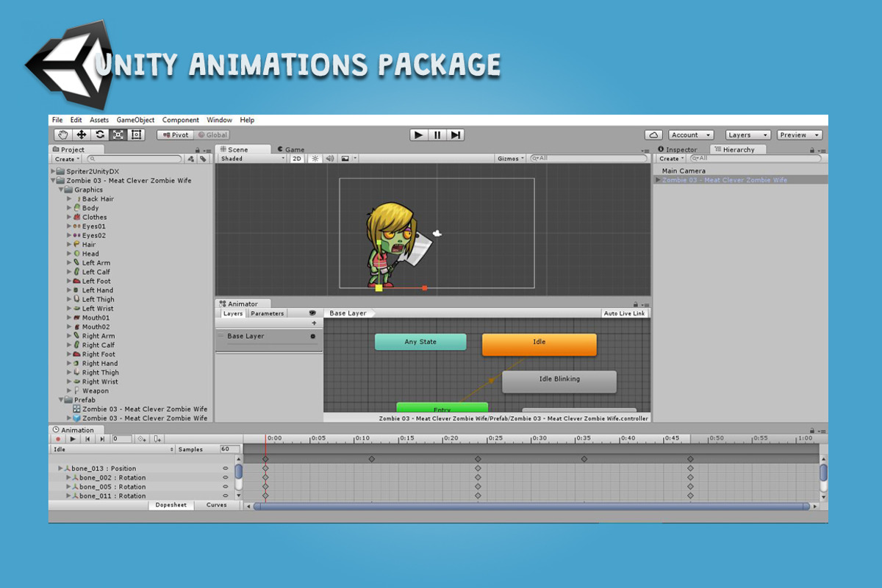Add a new Animator layer with plus
882x588 pixels.
point(314,323)
